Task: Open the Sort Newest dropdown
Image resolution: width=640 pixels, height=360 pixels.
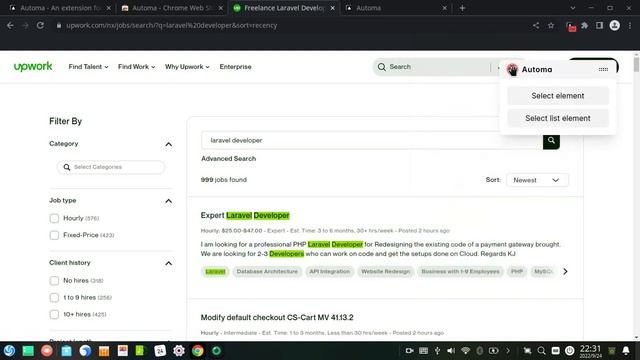Action: (x=537, y=180)
